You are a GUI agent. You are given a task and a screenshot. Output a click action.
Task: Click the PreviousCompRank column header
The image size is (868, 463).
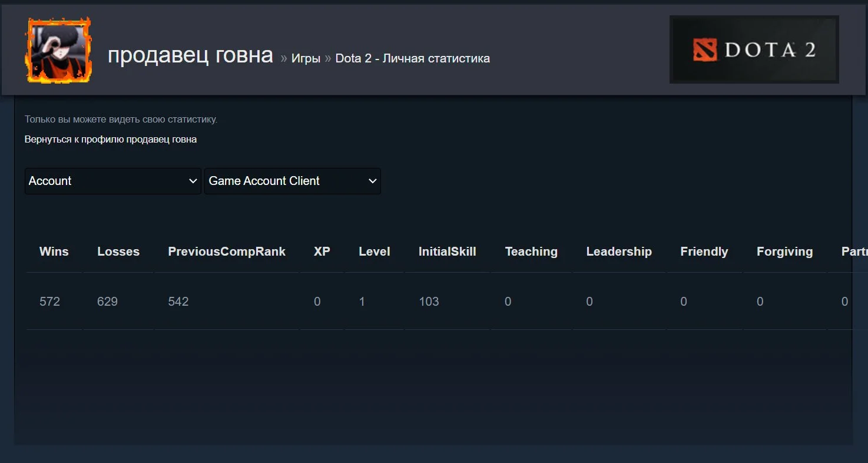click(x=227, y=252)
